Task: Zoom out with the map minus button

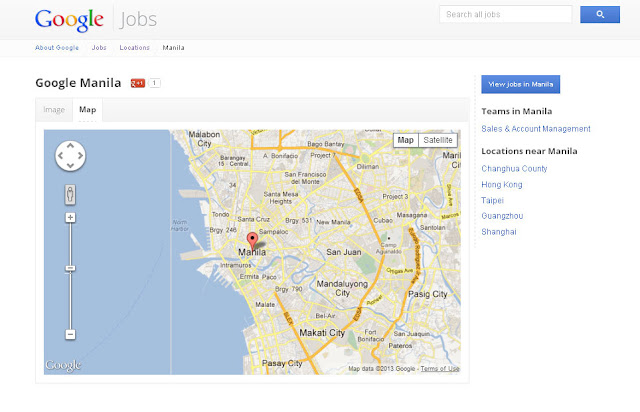Action: pos(70,334)
